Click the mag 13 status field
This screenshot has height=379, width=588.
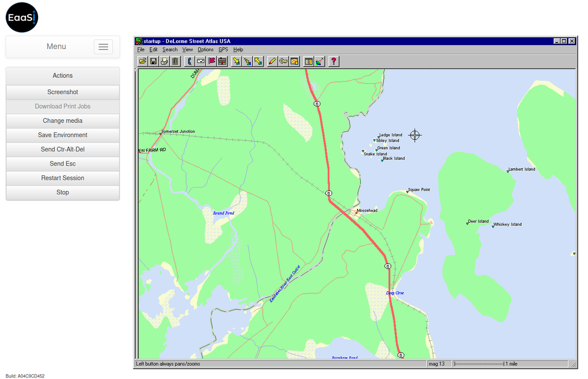[x=439, y=364]
